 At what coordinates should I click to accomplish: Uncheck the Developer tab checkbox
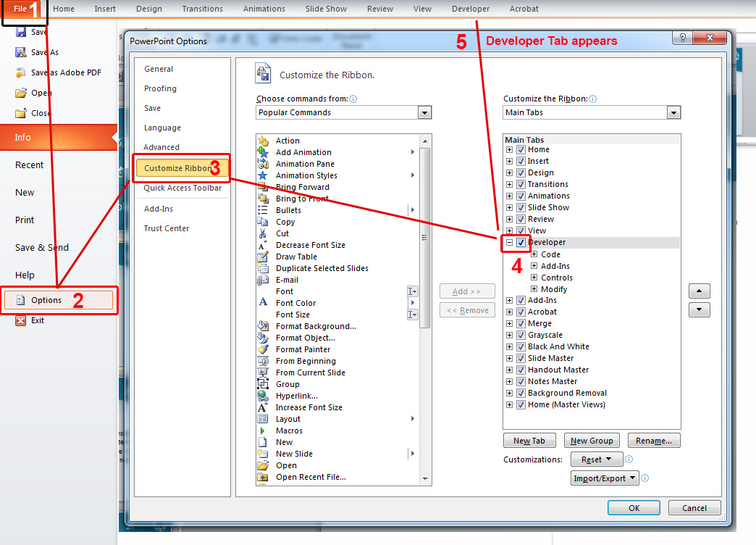pos(521,242)
